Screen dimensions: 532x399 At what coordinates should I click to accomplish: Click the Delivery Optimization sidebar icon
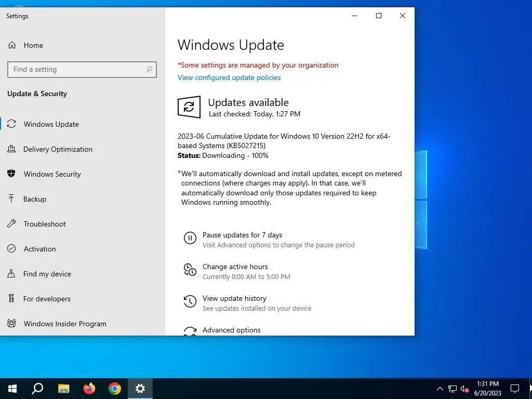pyautogui.click(x=11, y=149)
